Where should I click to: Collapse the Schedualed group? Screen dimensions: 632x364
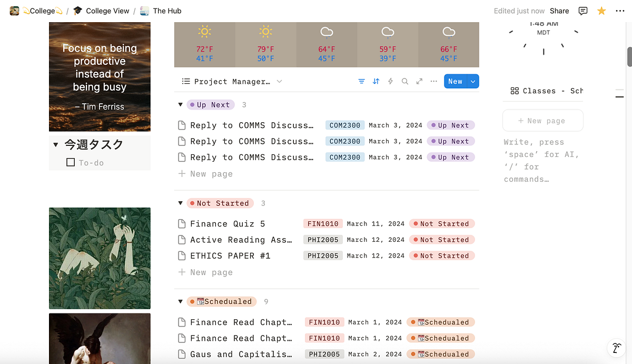click(180, 302)
